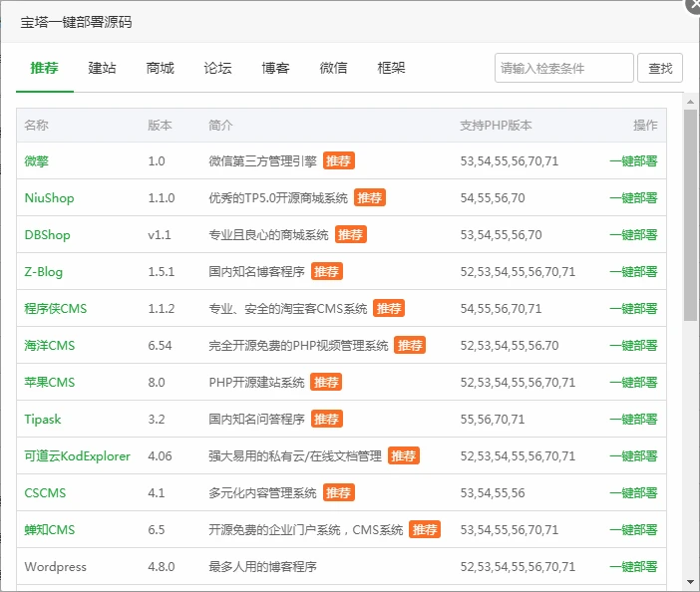Click the 推荐 badge beside 蝉知CMS description
Viewport: 700px width, 592px height.
pyautogui.click(x=425, y=529)
